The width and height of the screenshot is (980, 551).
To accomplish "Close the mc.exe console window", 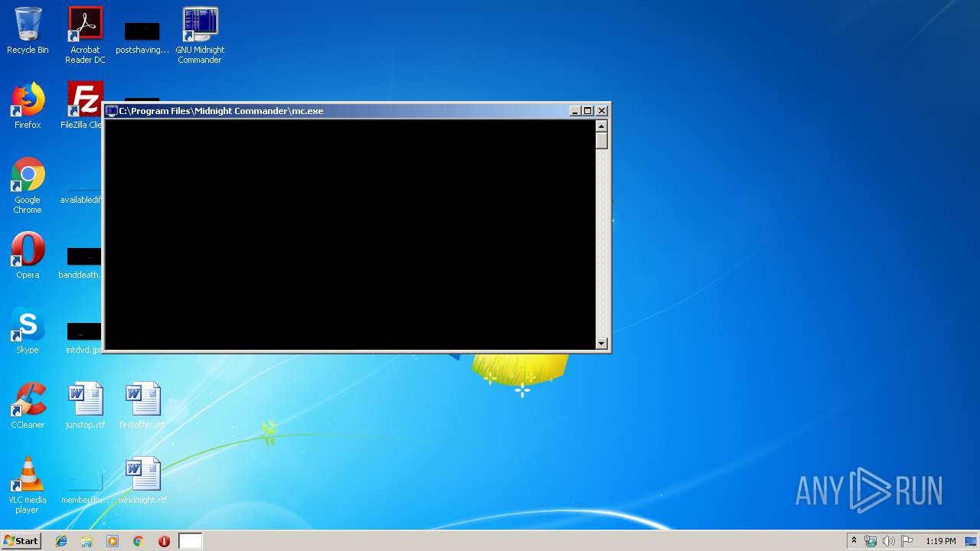I will [602, 111].
